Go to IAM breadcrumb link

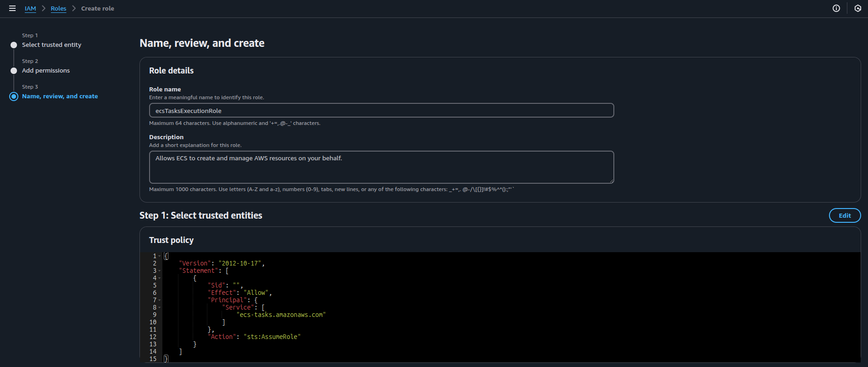(x=30, y=8)
